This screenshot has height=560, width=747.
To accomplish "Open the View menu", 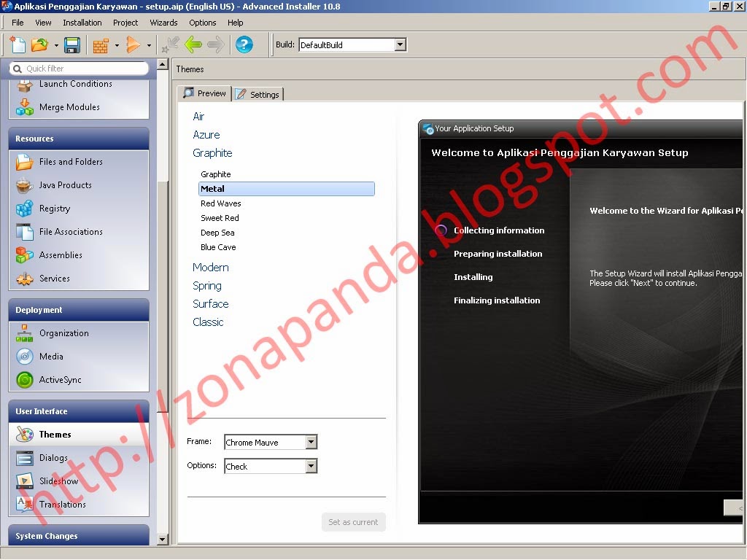I will (x=43, y=23).
